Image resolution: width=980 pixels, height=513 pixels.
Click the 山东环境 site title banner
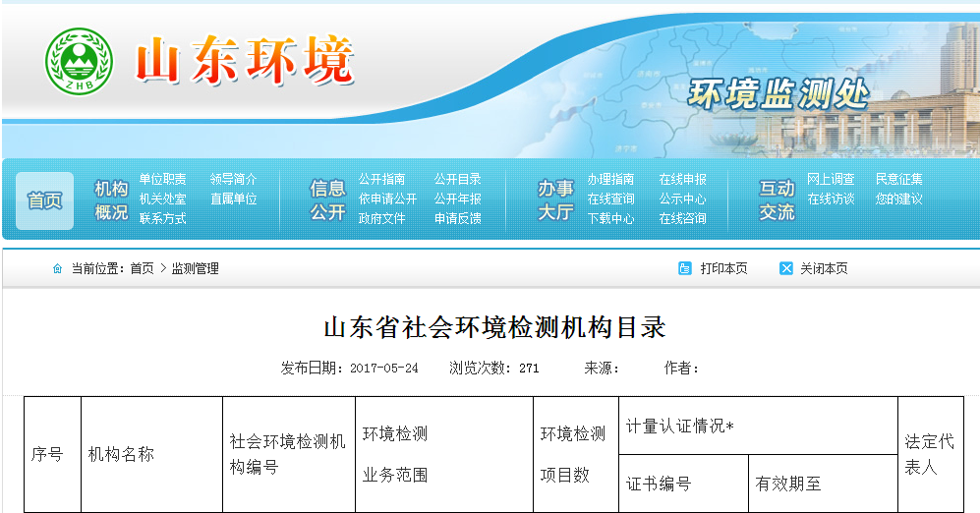point(245,60)
